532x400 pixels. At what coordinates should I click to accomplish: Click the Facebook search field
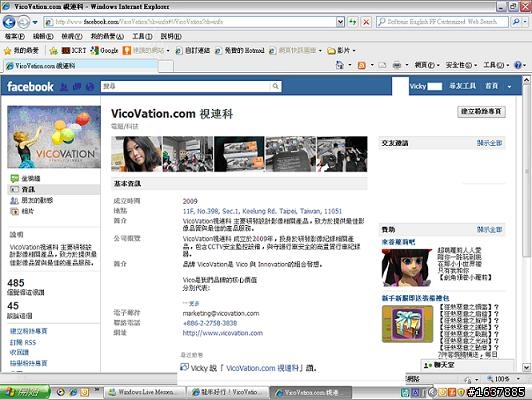186,87
